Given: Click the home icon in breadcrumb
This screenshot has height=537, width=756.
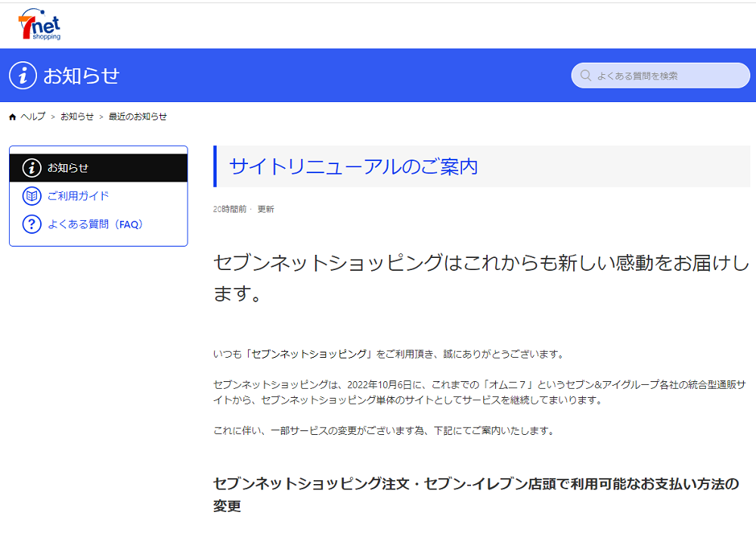Looking at the screenshot, I should point(13,116).
